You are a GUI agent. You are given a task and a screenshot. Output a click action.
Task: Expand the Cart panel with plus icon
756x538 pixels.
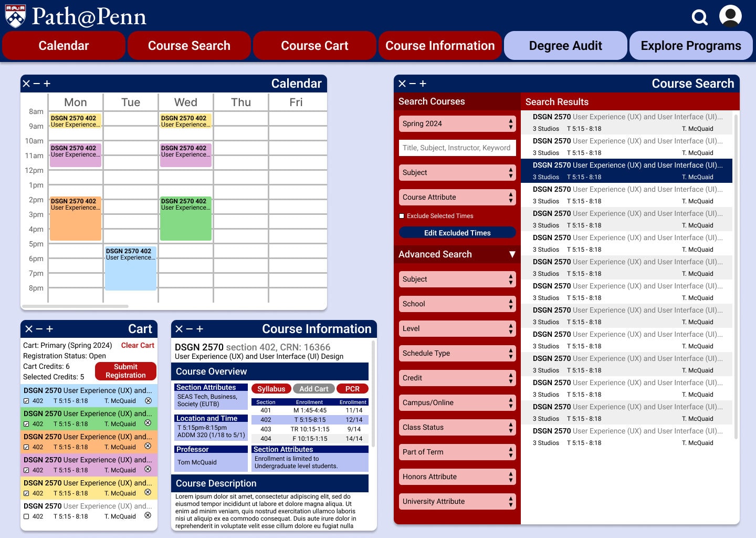tap(49, 329)
